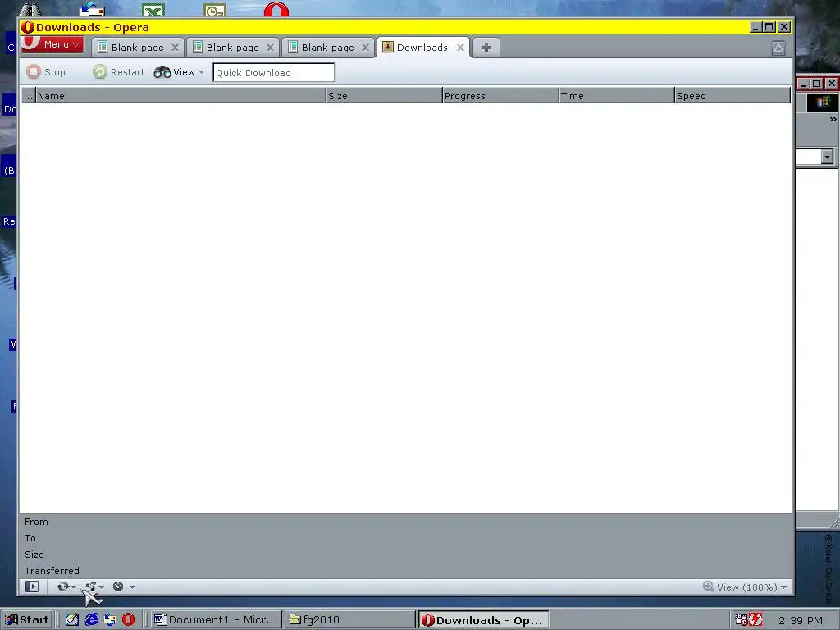Click the Opera logo in title bar

28,27
